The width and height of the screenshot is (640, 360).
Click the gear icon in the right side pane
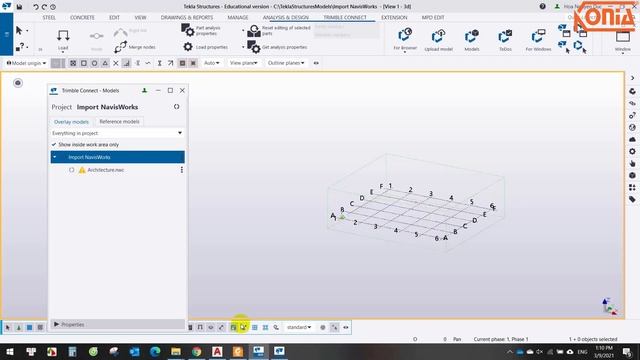point(632,151)
